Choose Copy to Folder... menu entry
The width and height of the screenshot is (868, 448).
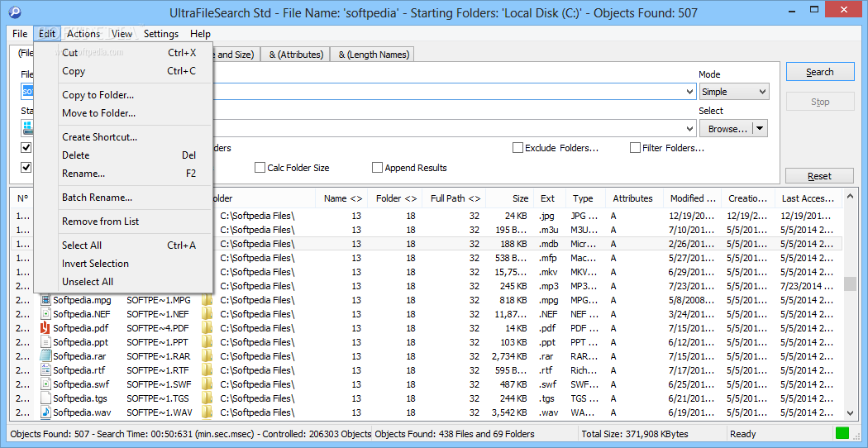(123, 95)
